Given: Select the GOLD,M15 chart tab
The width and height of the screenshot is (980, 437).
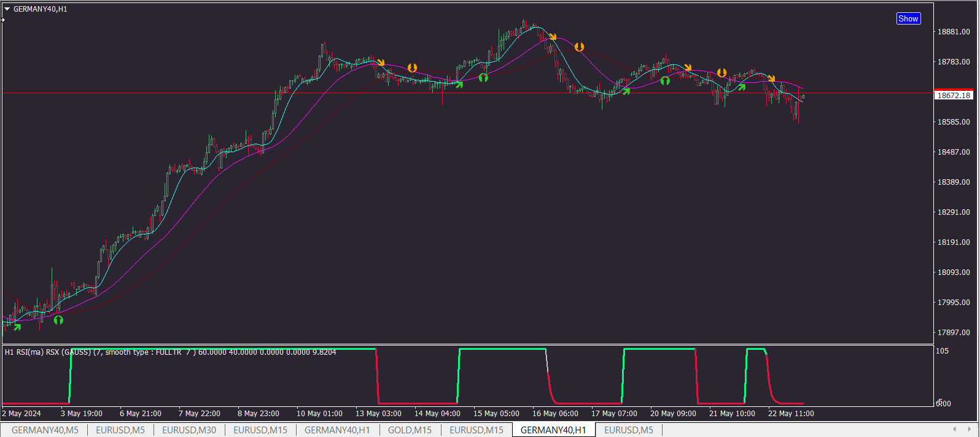Looking at the screenshot, I should [410, 430].
